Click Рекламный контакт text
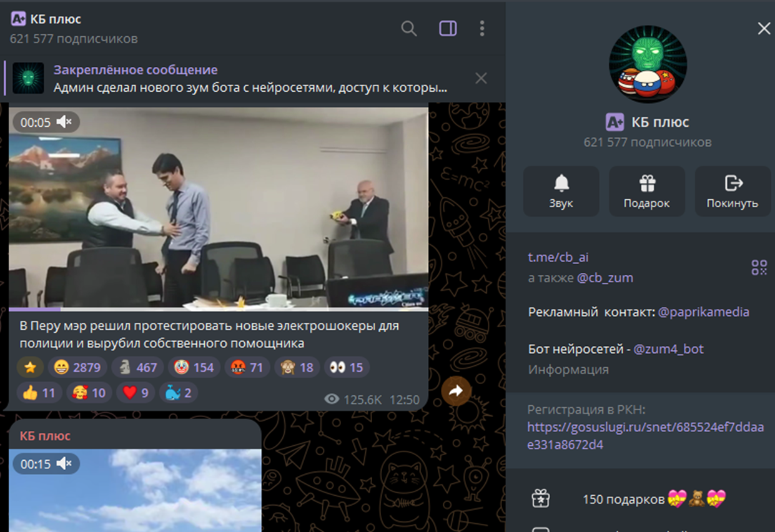This screenshot has width=775, height=532. coord(591,312)
